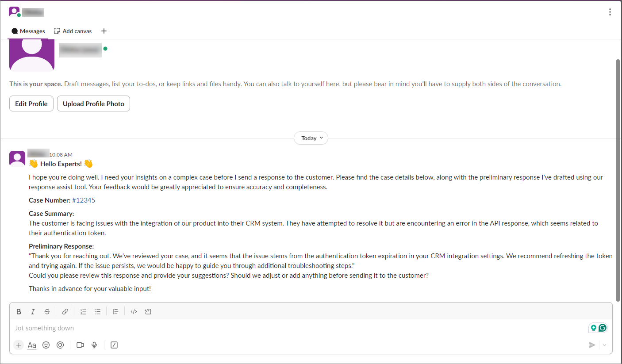The width and height of the screenshot is (622, 364).
Task: Open the slash shortcuts menu
Action: 114,345
